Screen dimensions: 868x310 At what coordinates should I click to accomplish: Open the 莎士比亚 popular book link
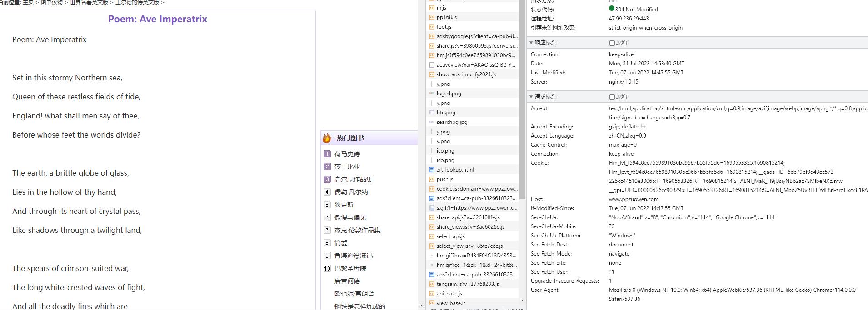(x=347, y=167)
